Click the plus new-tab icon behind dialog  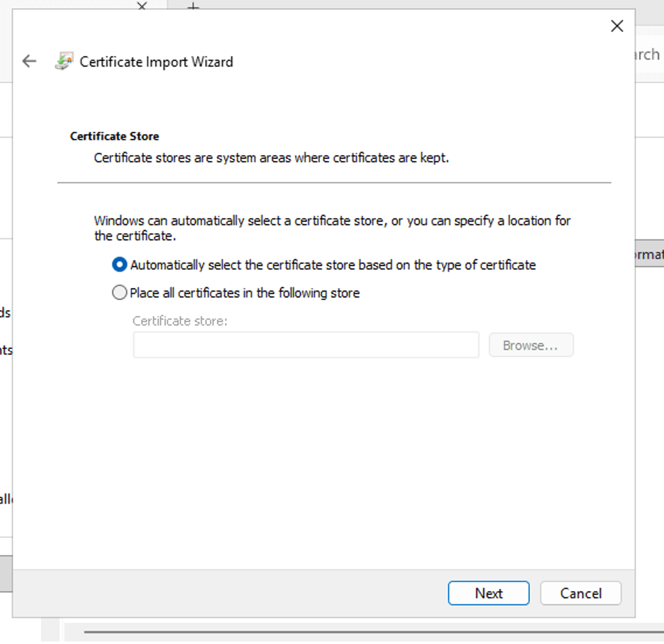click(x=193, y=6)
